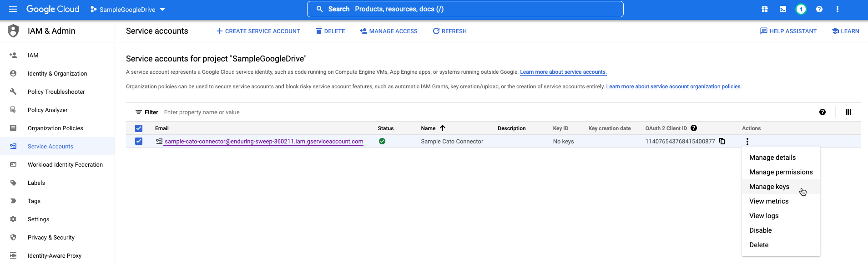Click the Email column header
This screenshot has width=868, height=265.
pos(162,128)
